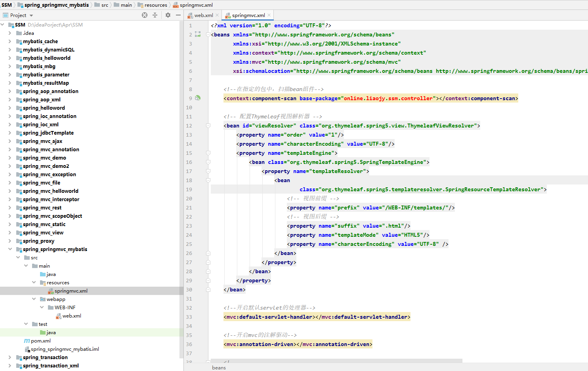Click the fold end marker at line 30
588x371 pixels.
coord(208,289)
